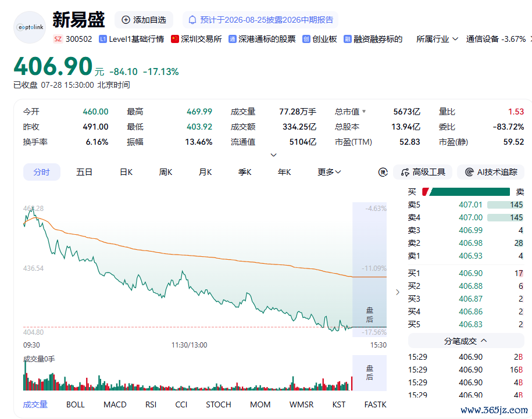Screen dimensions: 532x419
Task: Click the buy/sell ratio bar
Action: [466, 192]
